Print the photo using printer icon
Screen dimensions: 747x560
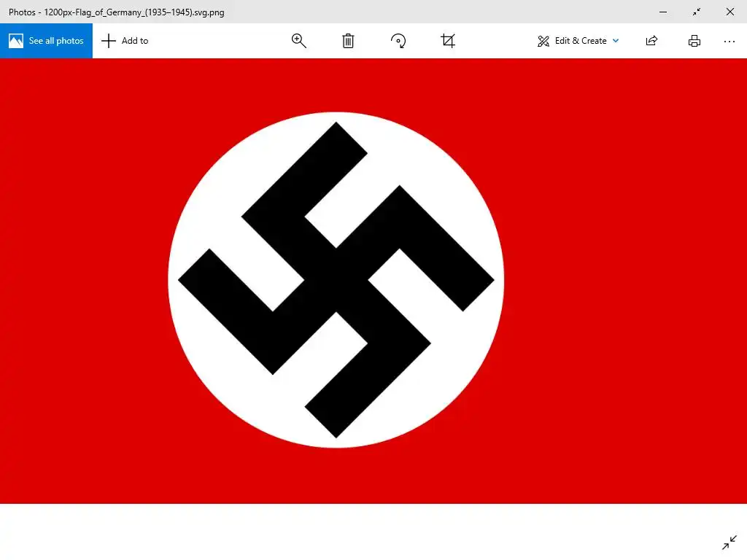[x=694, y=41]
